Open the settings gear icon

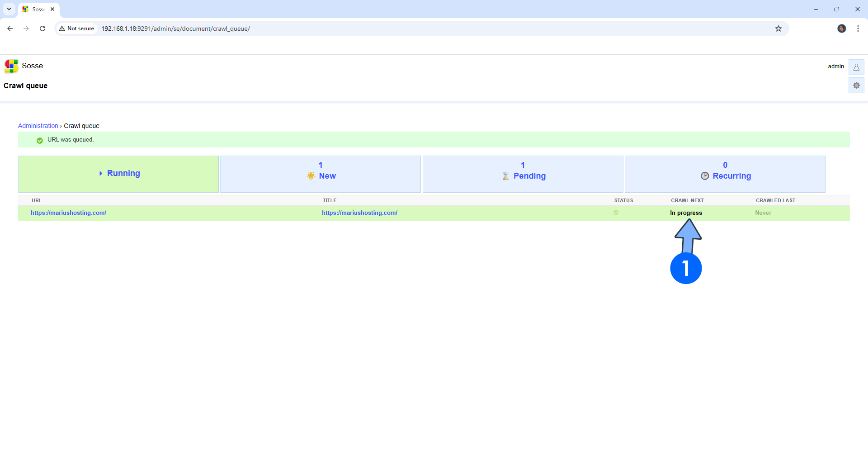856,85
